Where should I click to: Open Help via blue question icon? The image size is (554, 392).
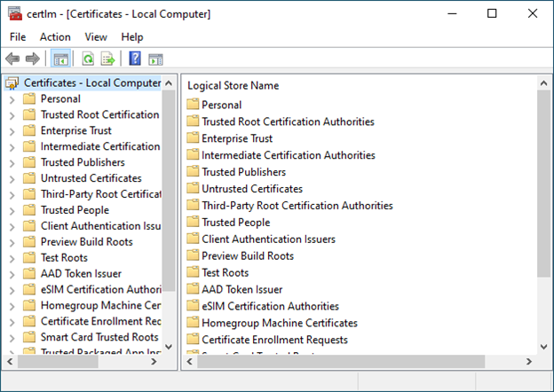click(135, 59)
